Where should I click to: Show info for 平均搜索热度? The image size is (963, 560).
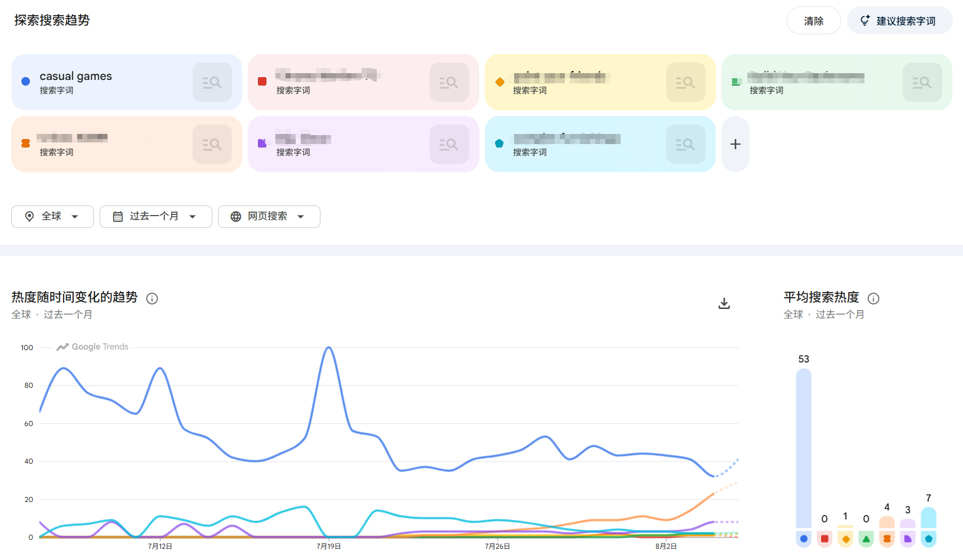pyautogui.click(x=873, y=298)
